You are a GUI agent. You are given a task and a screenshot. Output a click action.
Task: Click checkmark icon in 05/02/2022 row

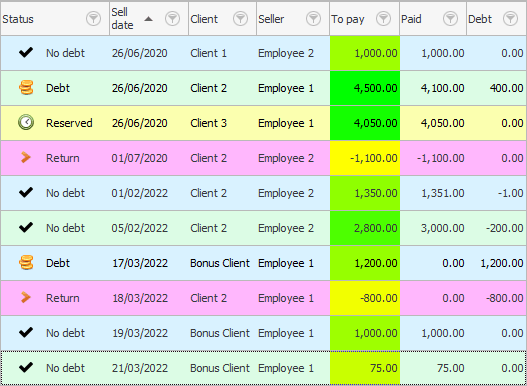26,228
